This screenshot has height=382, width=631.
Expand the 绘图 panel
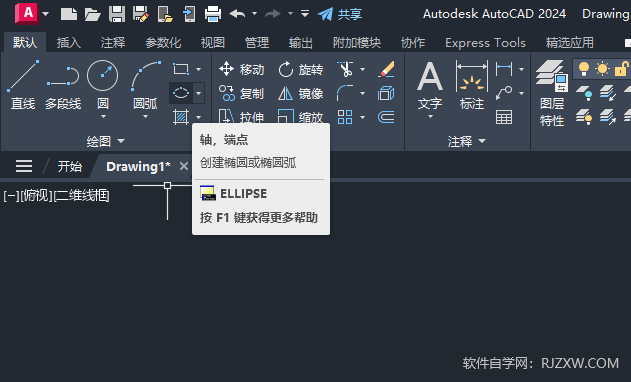point(106,141)
